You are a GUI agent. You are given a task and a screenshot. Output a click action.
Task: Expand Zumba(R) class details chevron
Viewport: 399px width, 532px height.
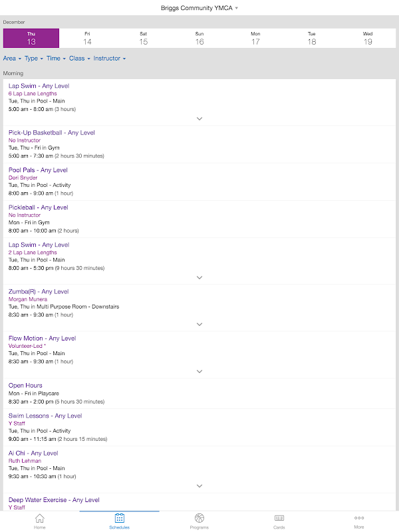(x=199, y=325)
